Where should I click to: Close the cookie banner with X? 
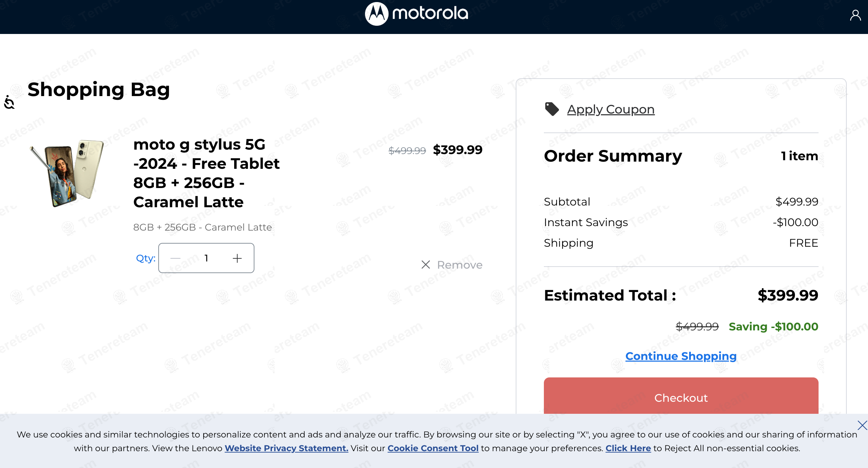(x=862, y=425)
